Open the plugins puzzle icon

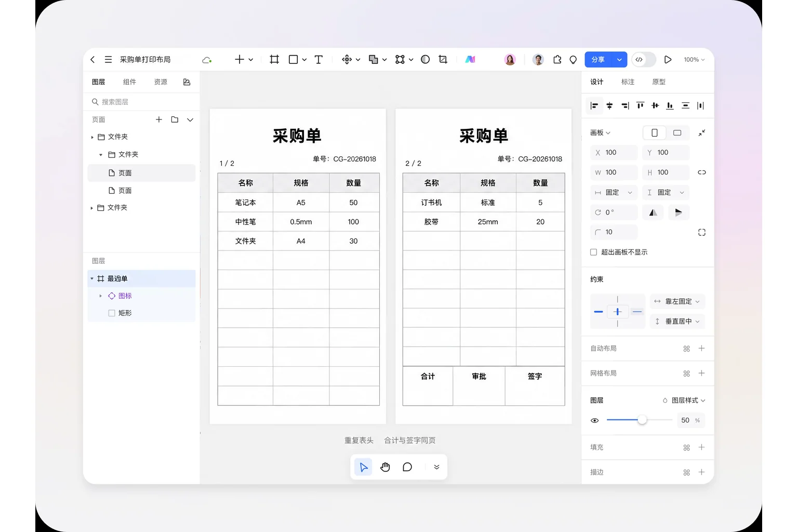click(x=557, y=60)
